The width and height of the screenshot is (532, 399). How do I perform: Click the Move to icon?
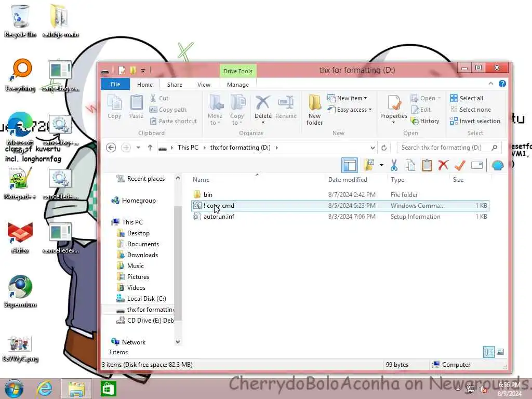[x=215, y=110]
